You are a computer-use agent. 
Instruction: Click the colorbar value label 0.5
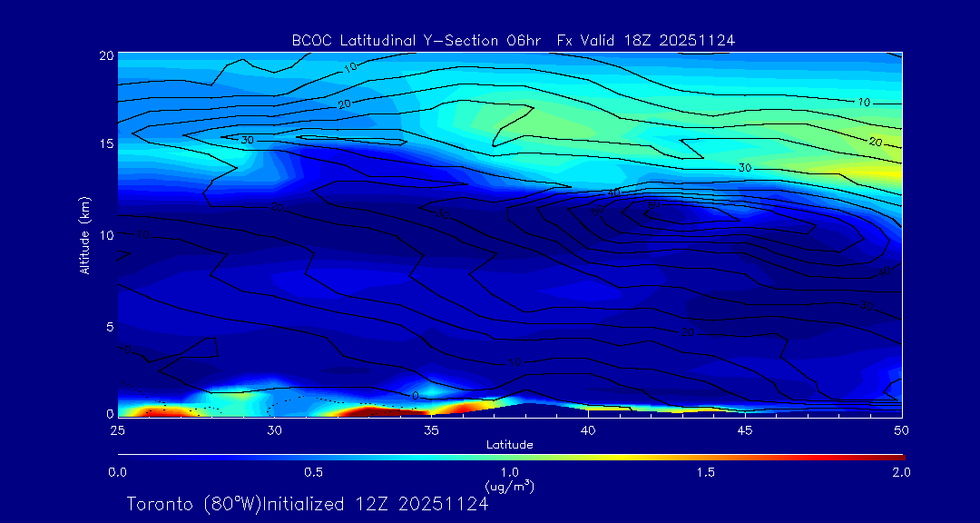pos(314,472)
